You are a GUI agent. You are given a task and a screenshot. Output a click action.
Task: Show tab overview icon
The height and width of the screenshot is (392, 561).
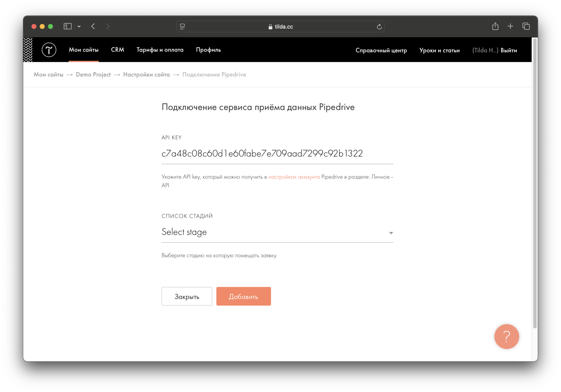(x=526, y=26)
